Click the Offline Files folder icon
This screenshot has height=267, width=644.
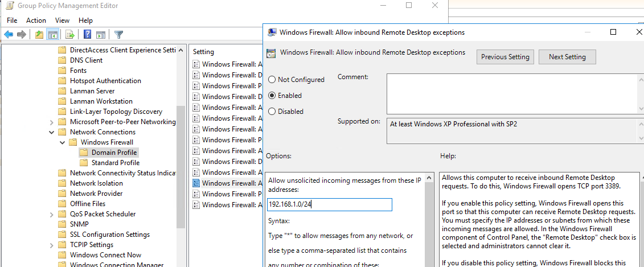click(62, 204)
